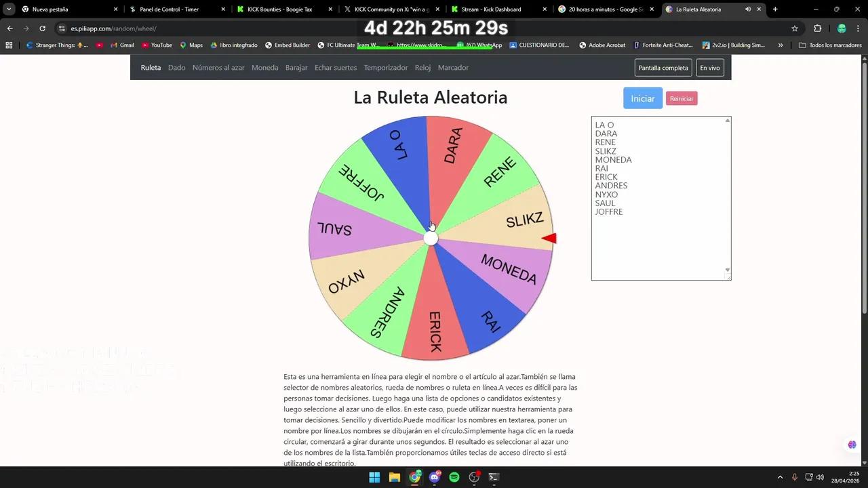Select the Ruleta nav item
Screen dimensions: 868x488
(x=151, y=68)
